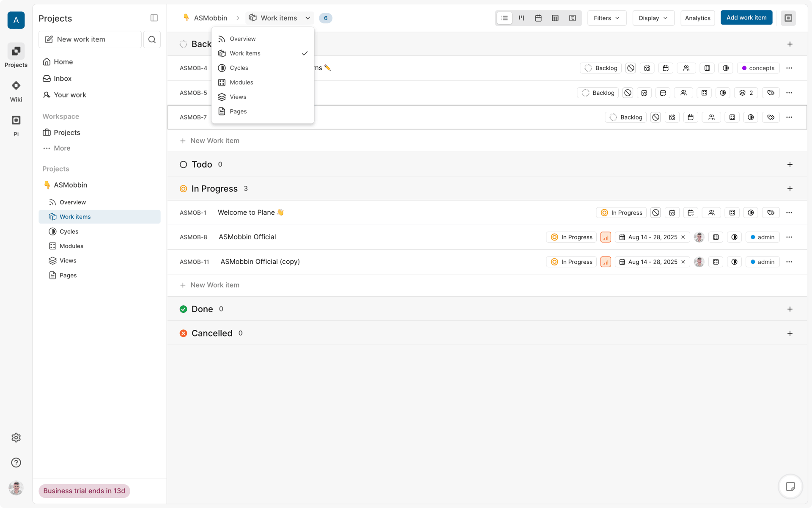This screenshot has height=508, width=812.
Task: Clear date range on ASMOB-8
Action: (683, 237)
